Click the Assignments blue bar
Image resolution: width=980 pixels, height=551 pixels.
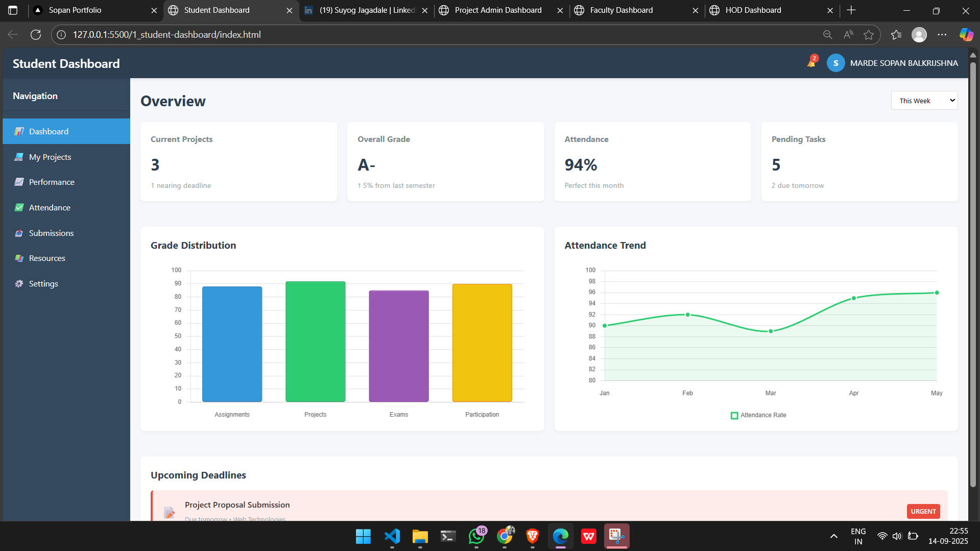[x=232, y=344]
